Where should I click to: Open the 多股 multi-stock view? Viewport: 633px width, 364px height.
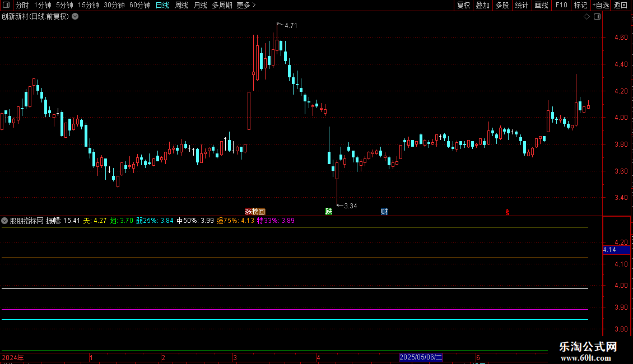pos(502,5)
